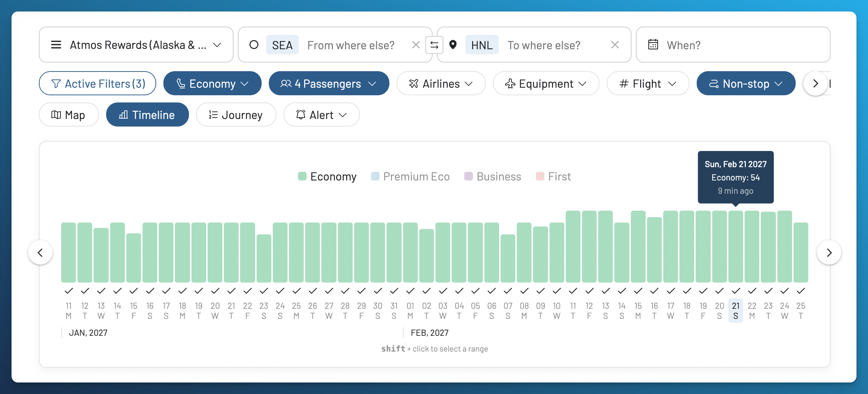Open the Alert menu

(321, 115)
